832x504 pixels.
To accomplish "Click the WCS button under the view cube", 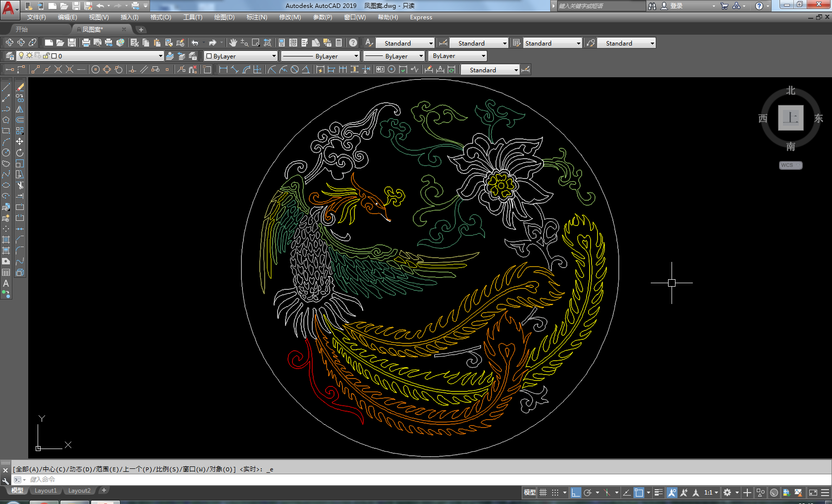I will tap(790, 165).
